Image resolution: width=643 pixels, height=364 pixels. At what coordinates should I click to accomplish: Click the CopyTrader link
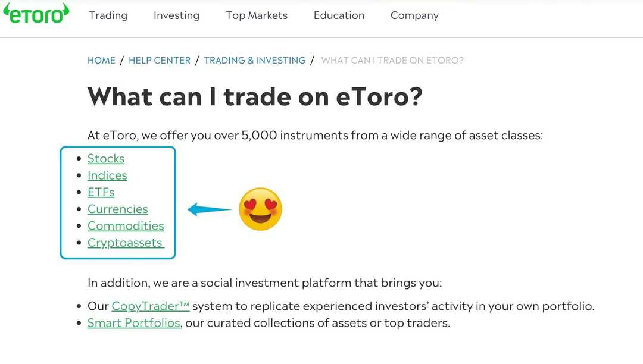coord(149,305)
